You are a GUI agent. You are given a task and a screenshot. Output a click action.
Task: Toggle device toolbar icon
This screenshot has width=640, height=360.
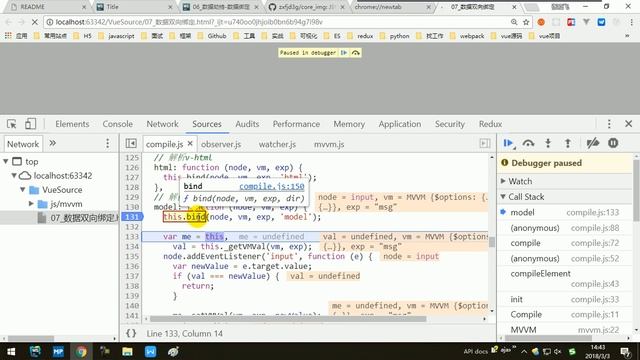30,124
